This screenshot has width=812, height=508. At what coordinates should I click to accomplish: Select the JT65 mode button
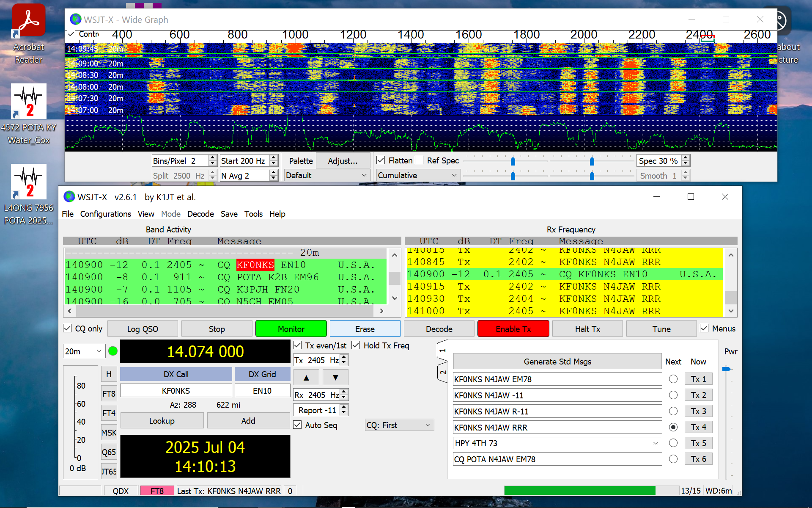[109, 471]
